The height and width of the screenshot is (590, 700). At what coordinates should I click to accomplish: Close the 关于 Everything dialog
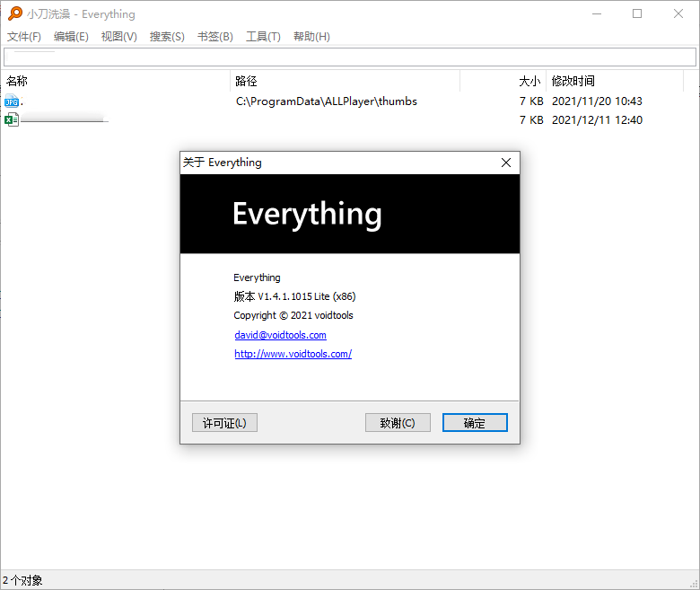tap(506, 163)
